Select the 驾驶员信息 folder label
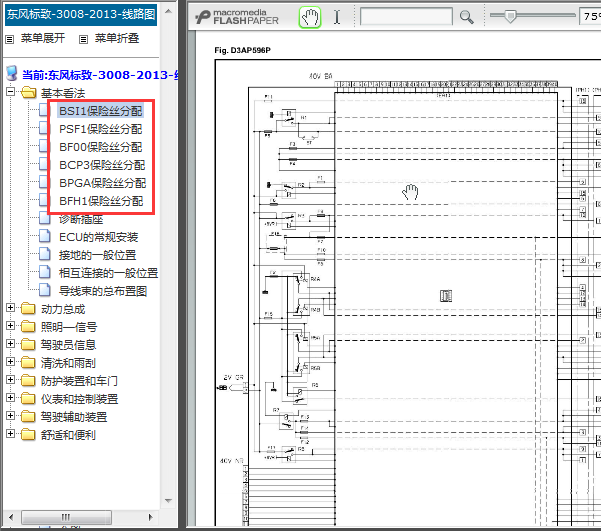 [x=68, y=345]
